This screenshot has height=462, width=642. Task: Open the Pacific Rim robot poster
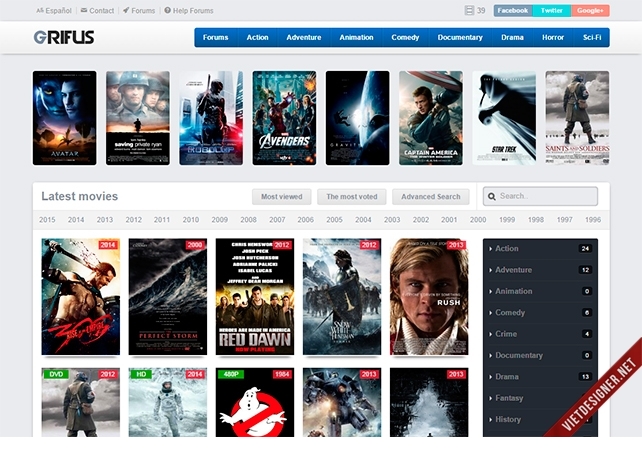click(x=342, y=402)
